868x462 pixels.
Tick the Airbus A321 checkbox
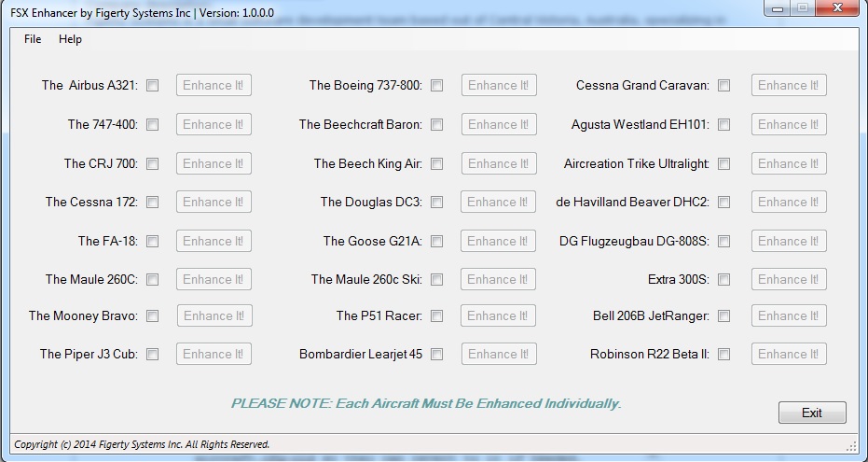pos(152,85)
